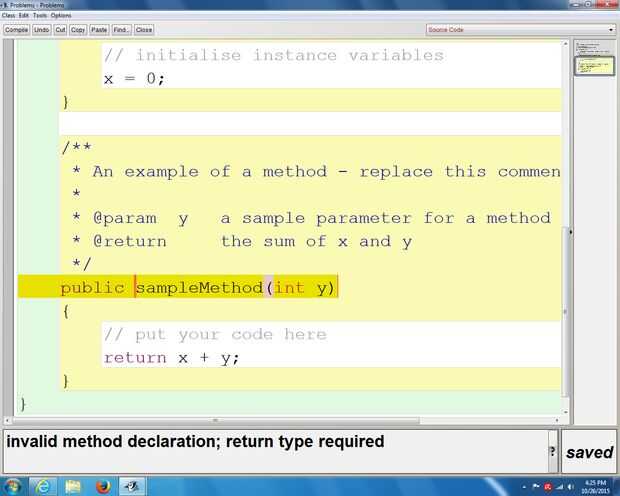Open the volume speaker tray icon
The height and width of the screenshot is (496, 620).
point(571,487)
